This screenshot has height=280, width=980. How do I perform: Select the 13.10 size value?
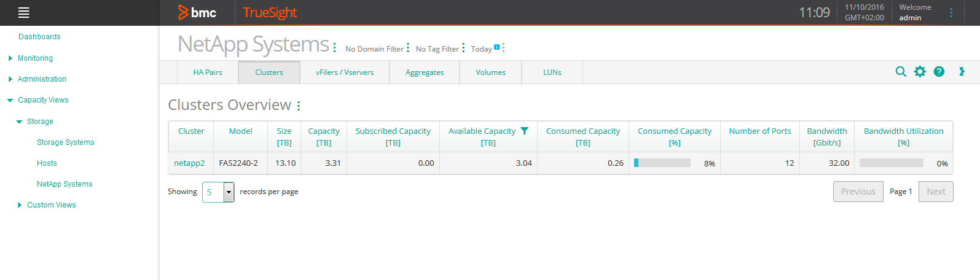pyautogui.click(x=286, y=163)
